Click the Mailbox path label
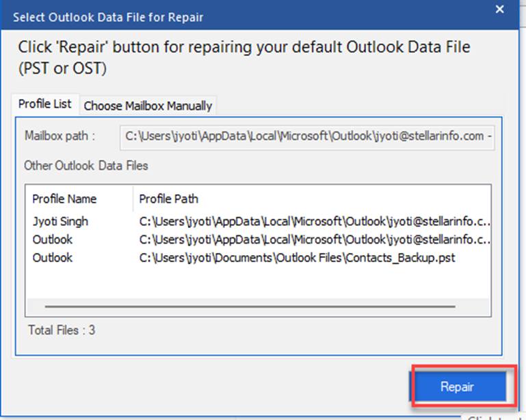Image resolution: width=526 pixels, height=420 pixels. [x=60, y=135]
